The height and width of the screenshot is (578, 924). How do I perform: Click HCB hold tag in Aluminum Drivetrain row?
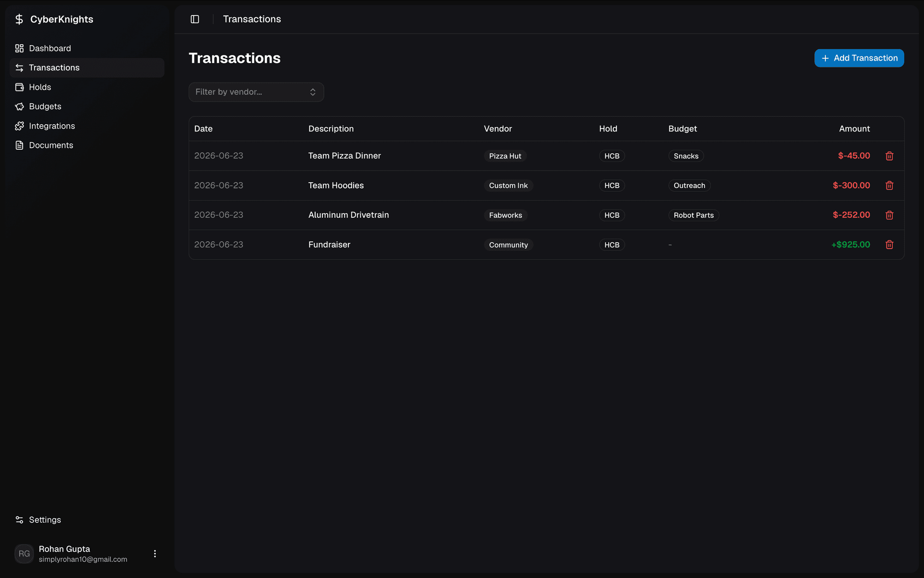[x=612, y=215]
